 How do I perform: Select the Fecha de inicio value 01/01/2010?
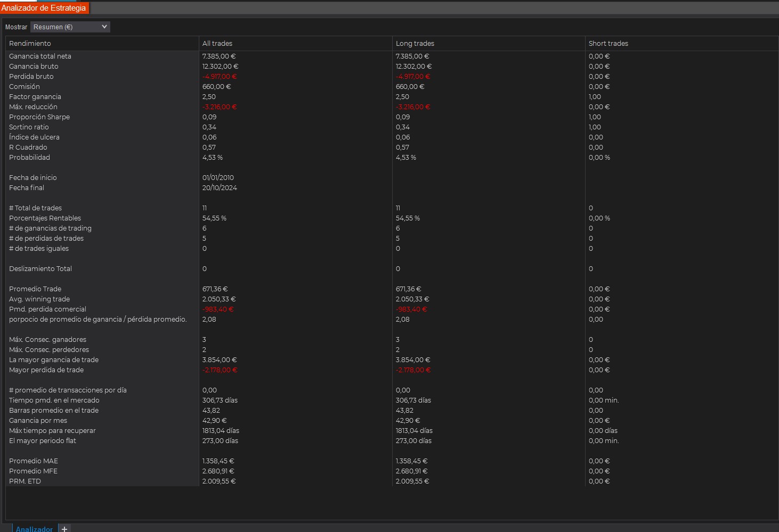pyautogui.click(x=218, y=177)
